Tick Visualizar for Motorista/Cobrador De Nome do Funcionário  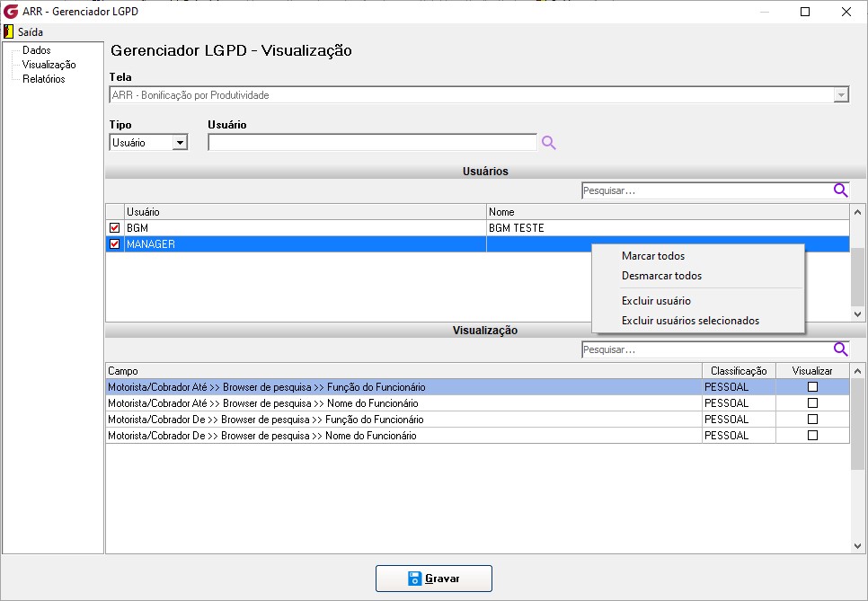[x=812, y=435]
